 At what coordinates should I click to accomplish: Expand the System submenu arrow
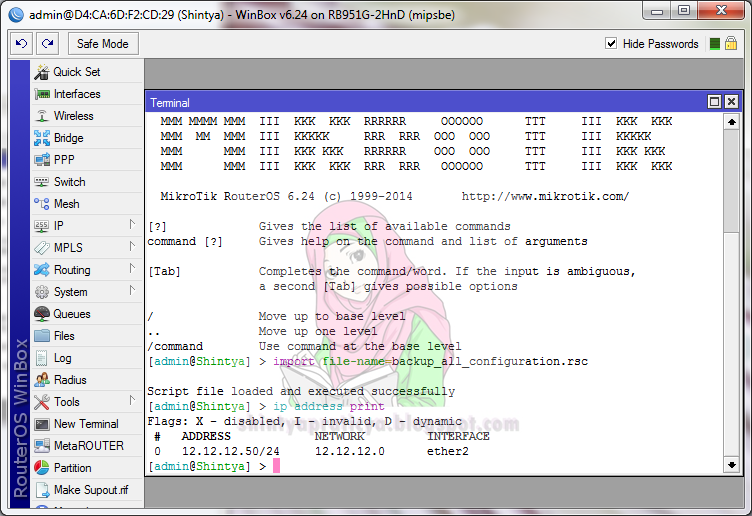coord(132,290)
